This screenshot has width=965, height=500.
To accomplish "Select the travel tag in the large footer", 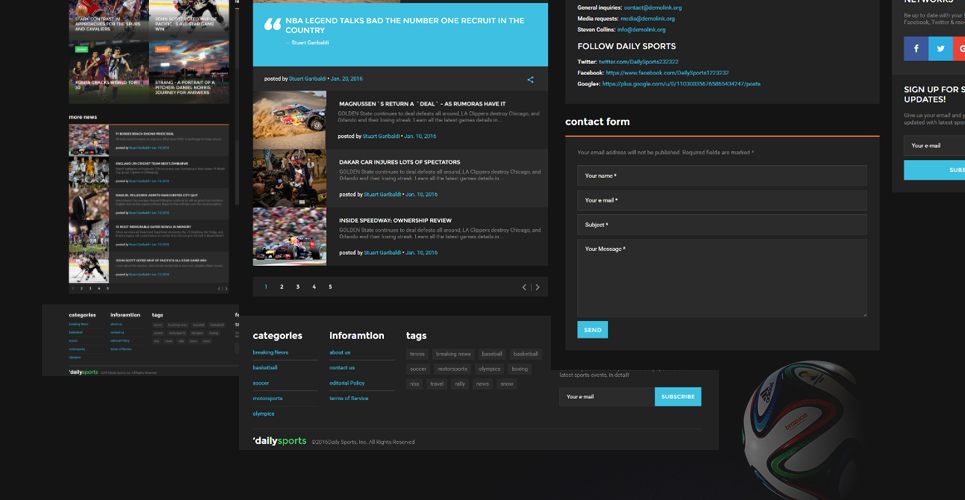I will click(x=437, y=384).
